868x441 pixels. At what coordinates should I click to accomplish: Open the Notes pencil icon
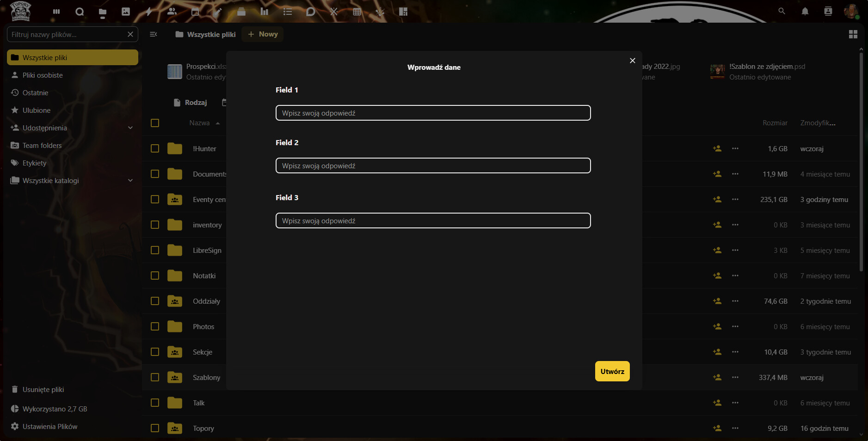coord(218,12)
